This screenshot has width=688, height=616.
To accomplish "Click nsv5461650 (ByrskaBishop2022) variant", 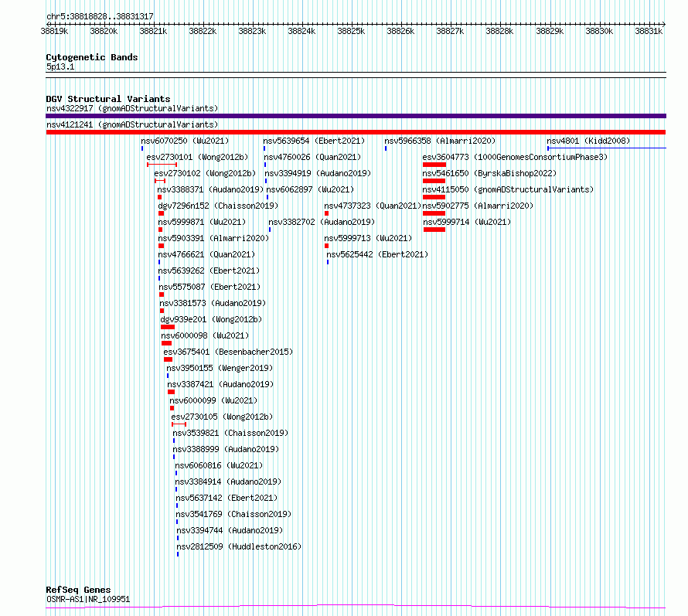I will click(489, 173).
